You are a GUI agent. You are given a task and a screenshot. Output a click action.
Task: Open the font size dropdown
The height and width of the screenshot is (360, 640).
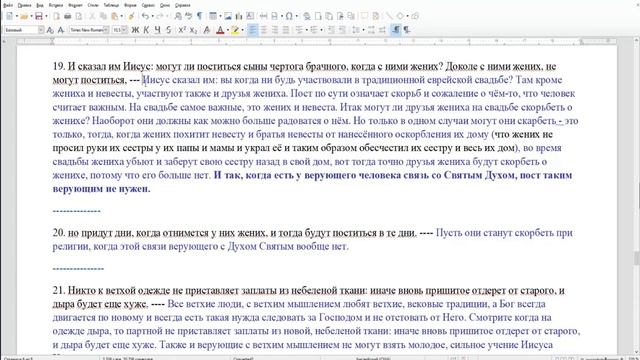pyautogui.click(x=124, y=30)
